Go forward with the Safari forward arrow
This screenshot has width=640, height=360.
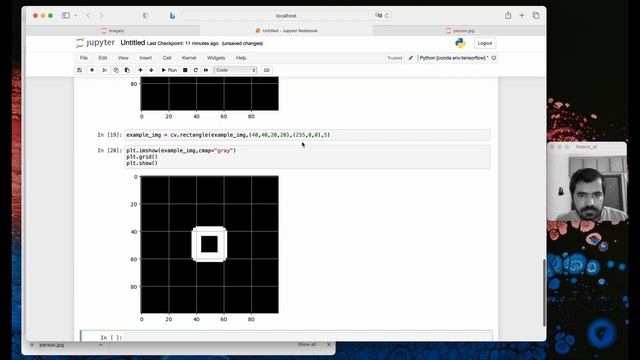coord(101,16)
